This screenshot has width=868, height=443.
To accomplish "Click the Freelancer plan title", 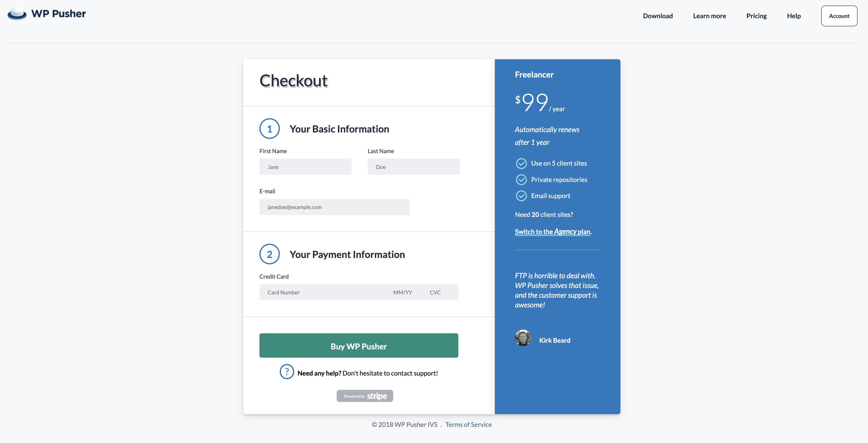I will click(534, 74).
